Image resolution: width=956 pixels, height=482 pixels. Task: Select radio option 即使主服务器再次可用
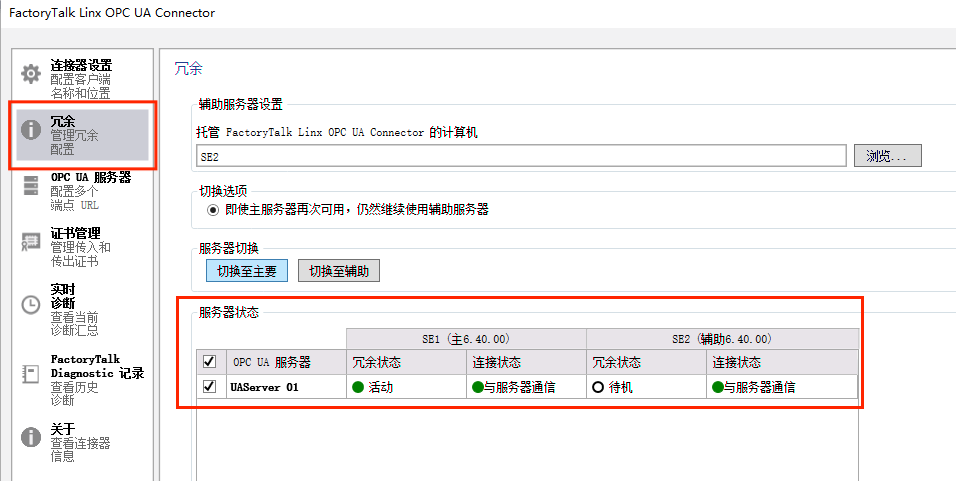pos(213,210)
